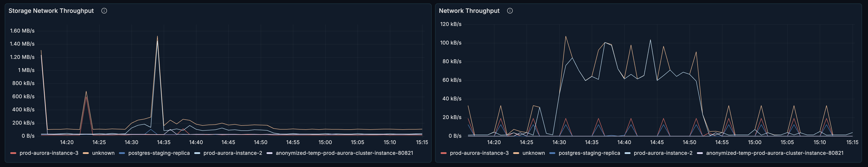Click the 600 kB/s axis label
This screenshot has width=868, height=167.
click(23, 97)
